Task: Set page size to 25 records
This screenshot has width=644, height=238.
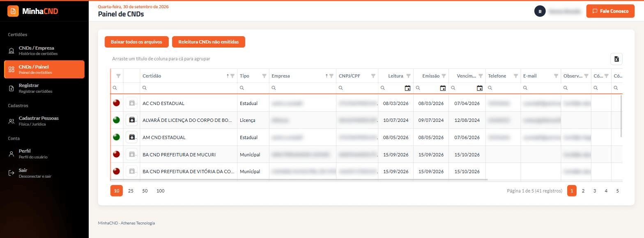Action: click(131, 191)
